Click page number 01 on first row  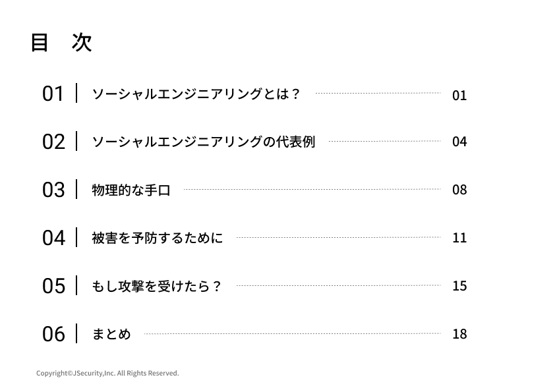[459, 96]
